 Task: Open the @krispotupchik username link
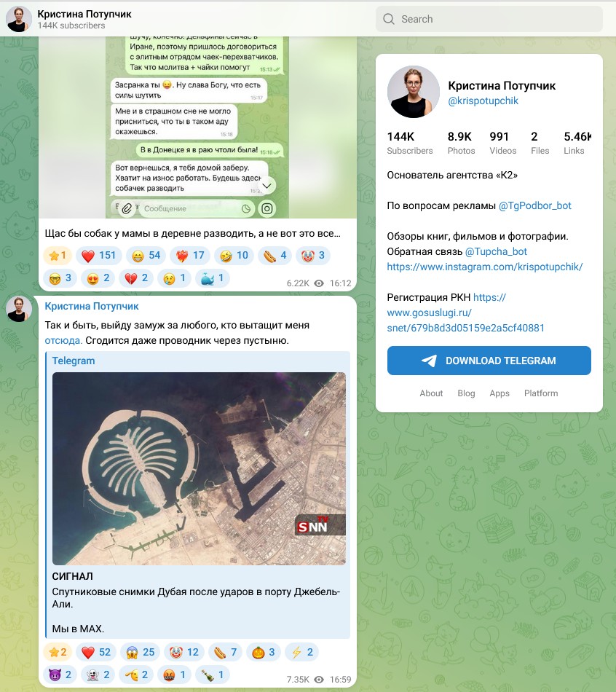(483, 101)
